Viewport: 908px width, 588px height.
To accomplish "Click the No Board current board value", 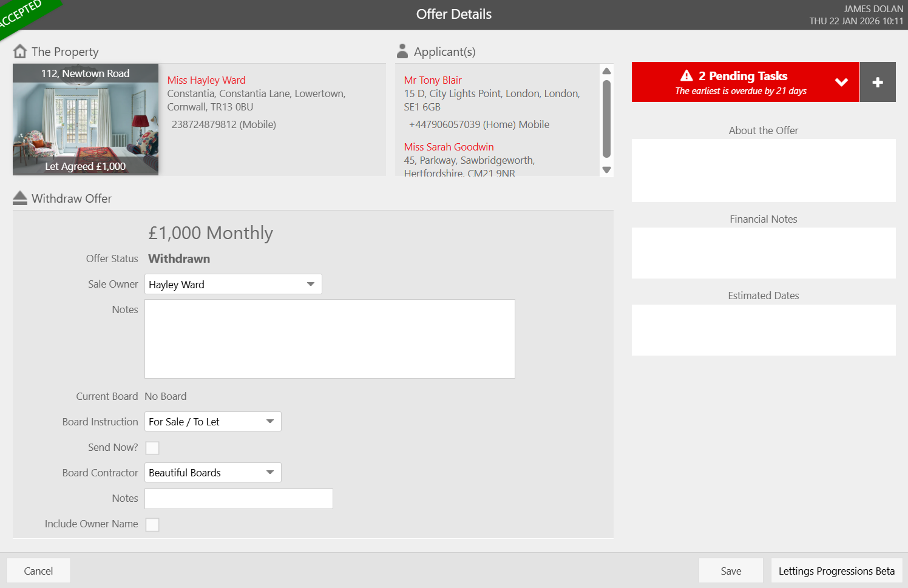I will click(166, 396).
